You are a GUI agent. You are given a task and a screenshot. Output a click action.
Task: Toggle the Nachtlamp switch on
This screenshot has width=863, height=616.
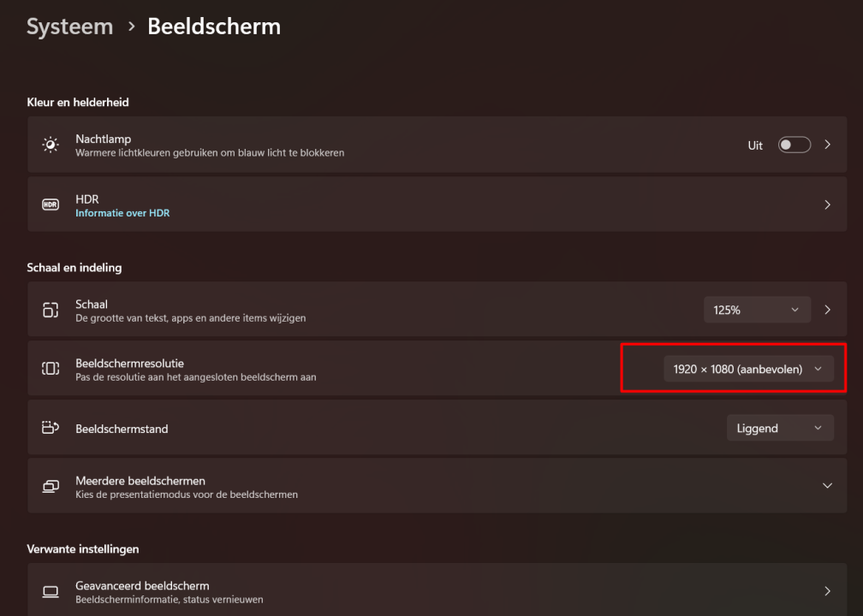click(x=794, y=145)
